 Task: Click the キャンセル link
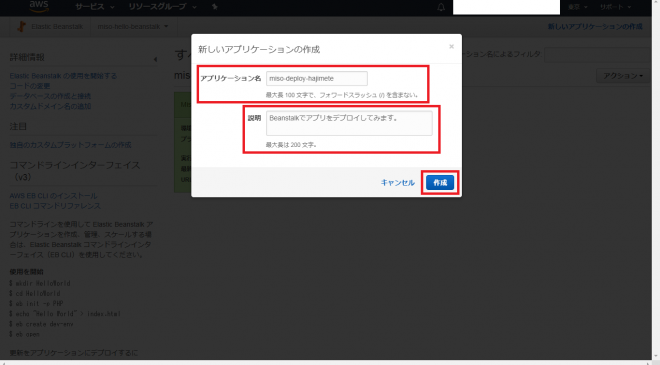[x=397, y=183]
